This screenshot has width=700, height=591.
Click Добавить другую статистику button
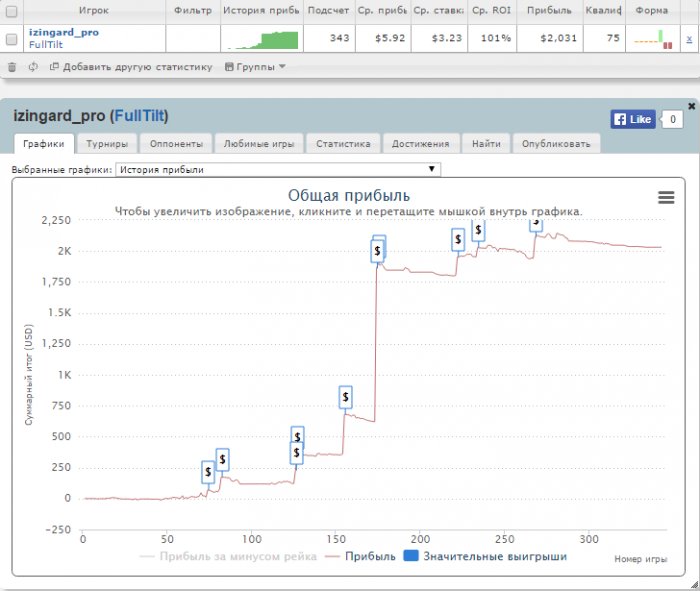click(x=131, y=67)
